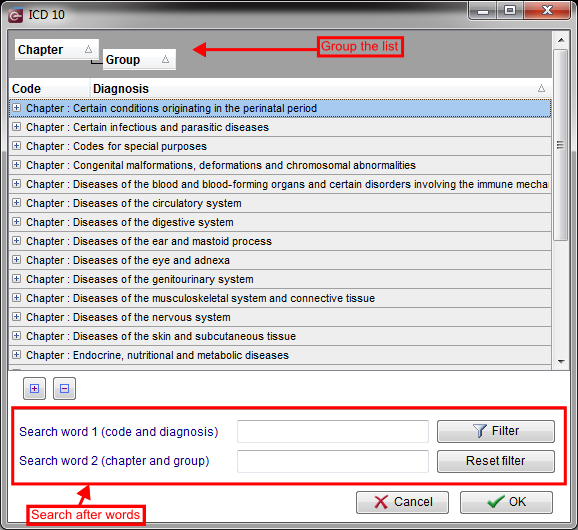Click the sort triangle in Diagnosis column header

click(541, 88)
